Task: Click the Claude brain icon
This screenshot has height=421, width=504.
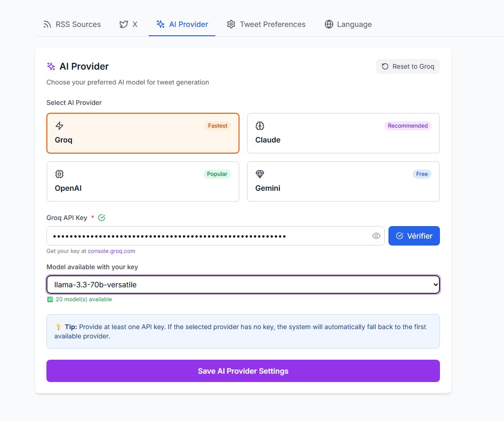Action: click(x=260, y=126)
